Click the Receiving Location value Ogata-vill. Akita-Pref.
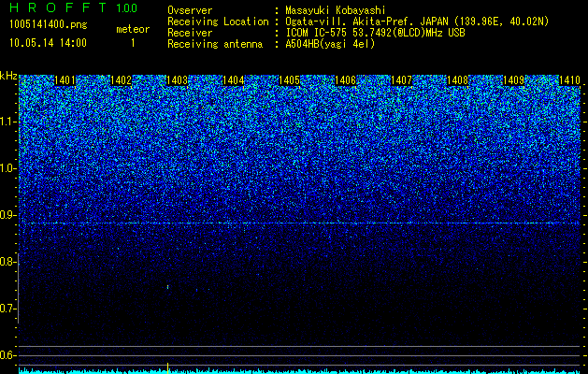The width and height of the screenshot is (588, 374). coord(351,22)
